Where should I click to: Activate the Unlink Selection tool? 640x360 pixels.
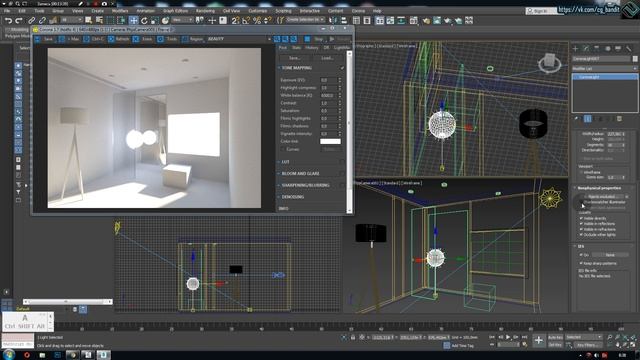42,20
